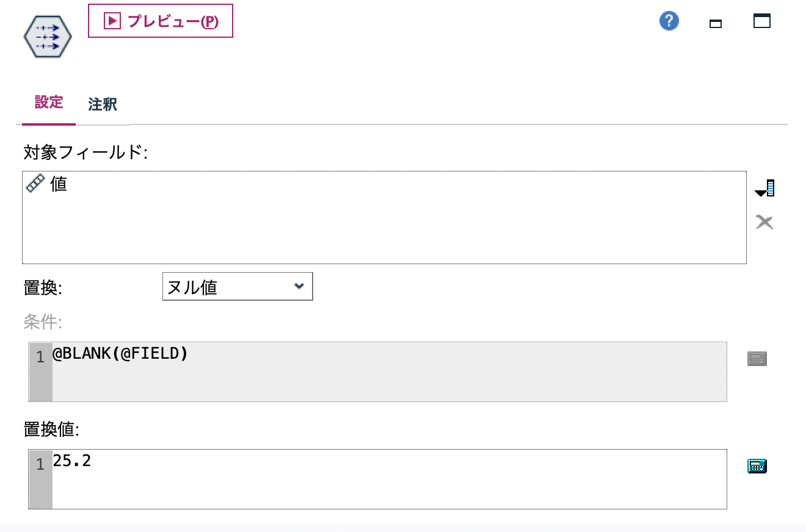Screen dimensions: 806x532
Task: Open the expression builder for 置換値
Action: (757, 465)
